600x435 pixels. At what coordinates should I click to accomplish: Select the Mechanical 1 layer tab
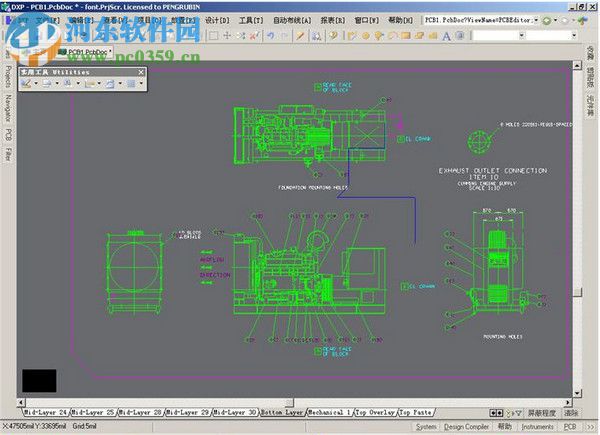(328, 412)
